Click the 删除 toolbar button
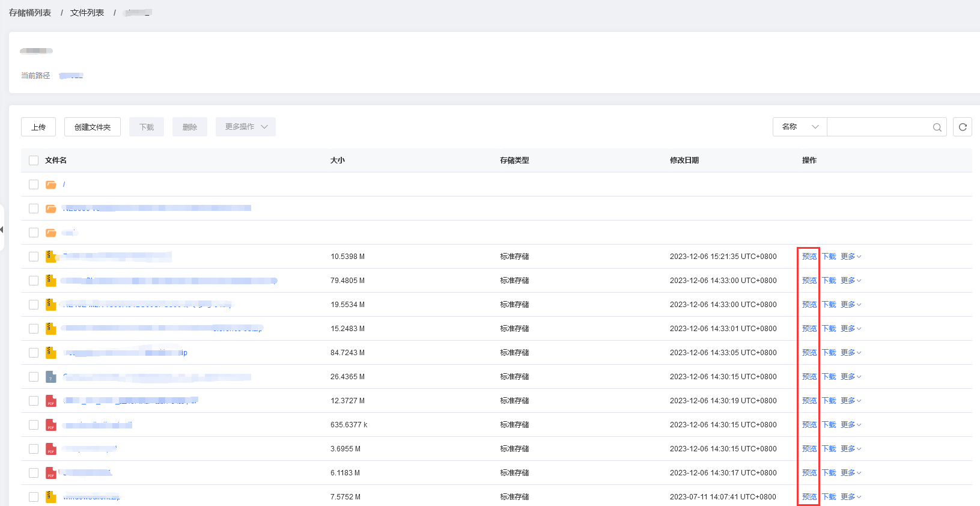Viewport: 980px width, 506px height. [190, 127]
